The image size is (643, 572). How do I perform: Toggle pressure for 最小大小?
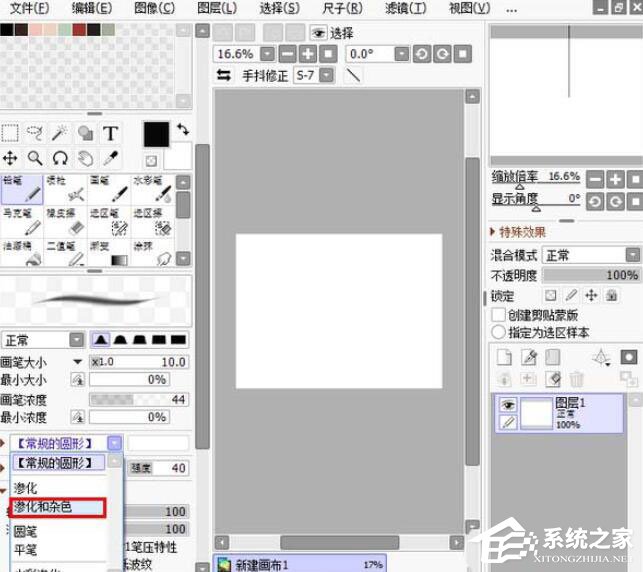tap(78, 380)
